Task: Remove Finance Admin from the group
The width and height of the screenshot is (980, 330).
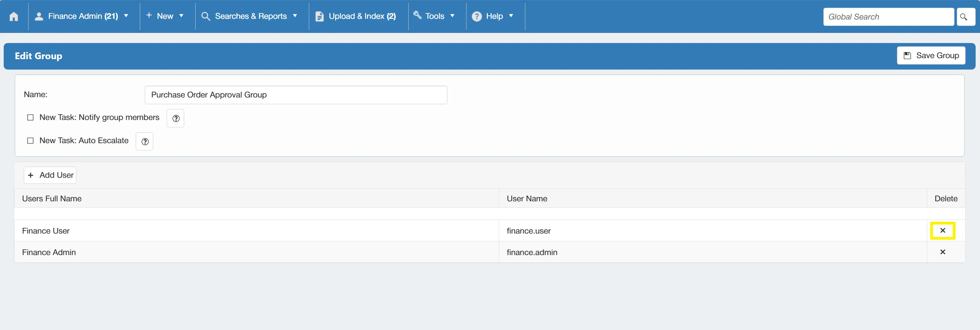Action: pos(942,252)
